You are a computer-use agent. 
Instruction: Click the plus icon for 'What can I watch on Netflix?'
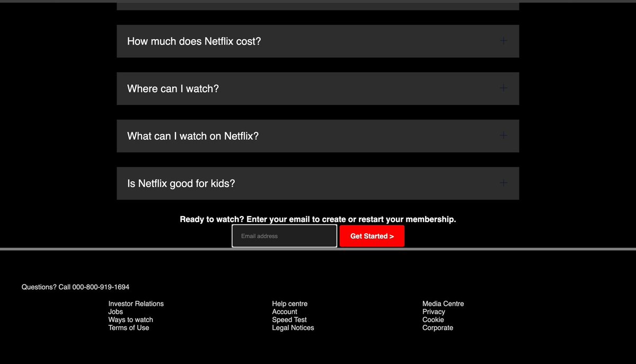point(503,136)
